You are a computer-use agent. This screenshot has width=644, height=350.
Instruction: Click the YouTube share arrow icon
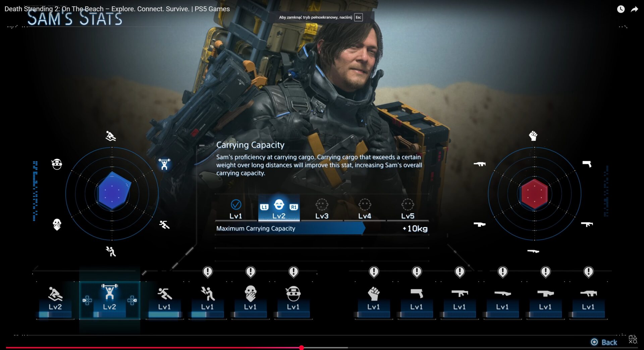pyautogui.click(x=634, y=9)
